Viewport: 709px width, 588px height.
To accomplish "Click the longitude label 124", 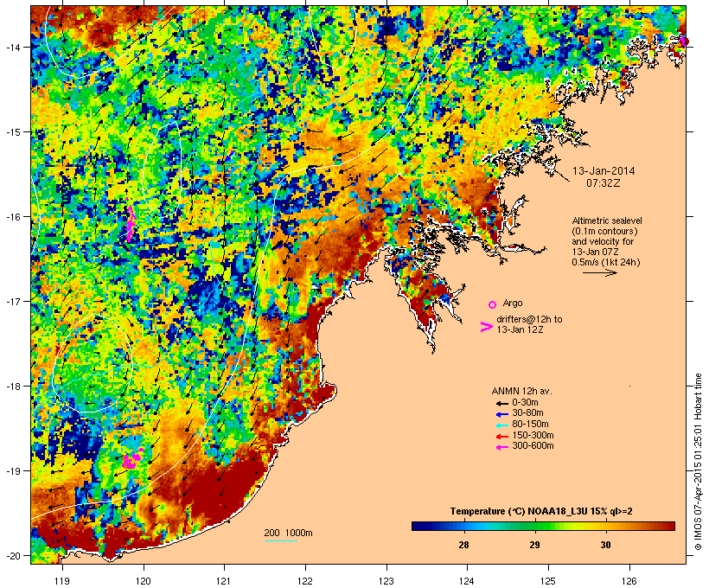I will point(467,581).
